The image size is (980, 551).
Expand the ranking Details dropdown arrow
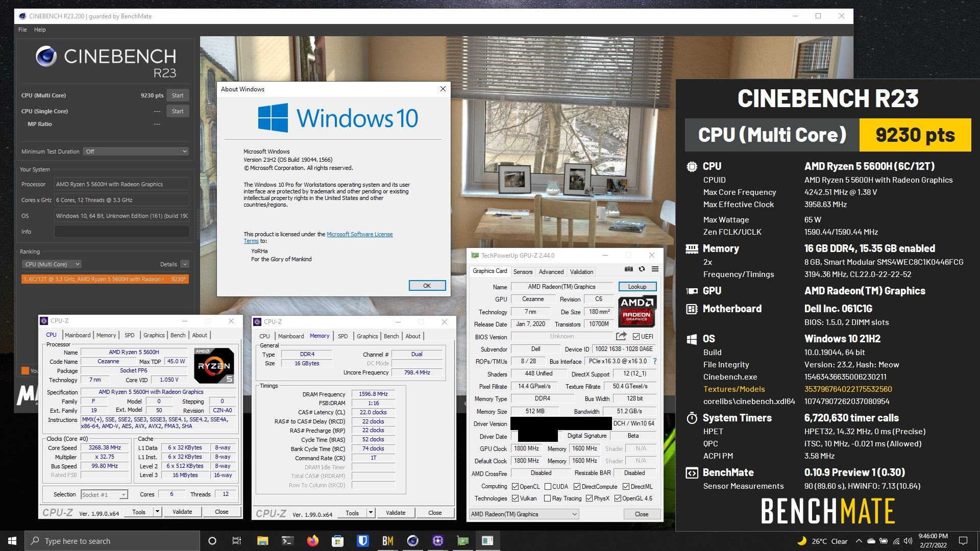click(x=185, y=264)
